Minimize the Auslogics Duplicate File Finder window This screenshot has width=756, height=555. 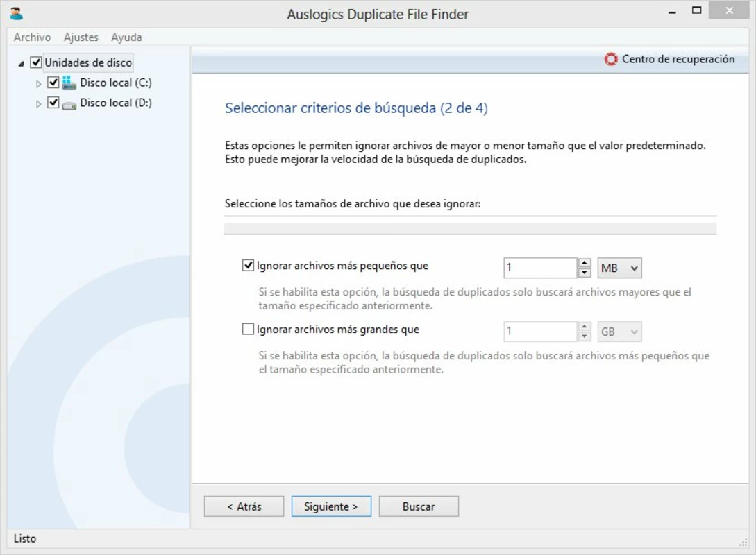[x=672, y=12]
